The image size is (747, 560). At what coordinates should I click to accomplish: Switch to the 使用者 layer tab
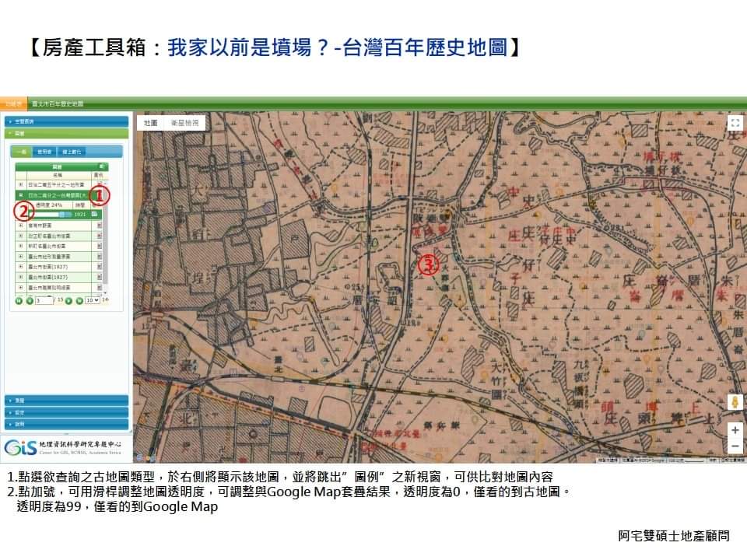(x=44, y=152)
